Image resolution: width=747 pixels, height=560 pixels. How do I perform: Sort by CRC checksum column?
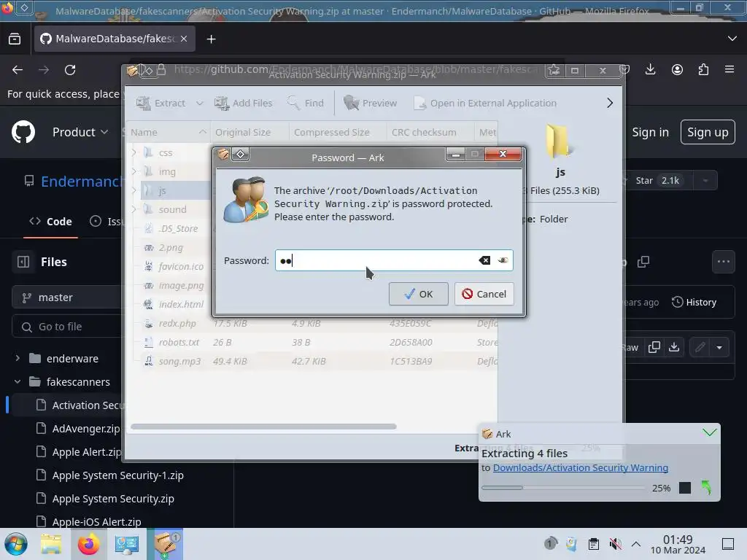[x=430, y=133]
